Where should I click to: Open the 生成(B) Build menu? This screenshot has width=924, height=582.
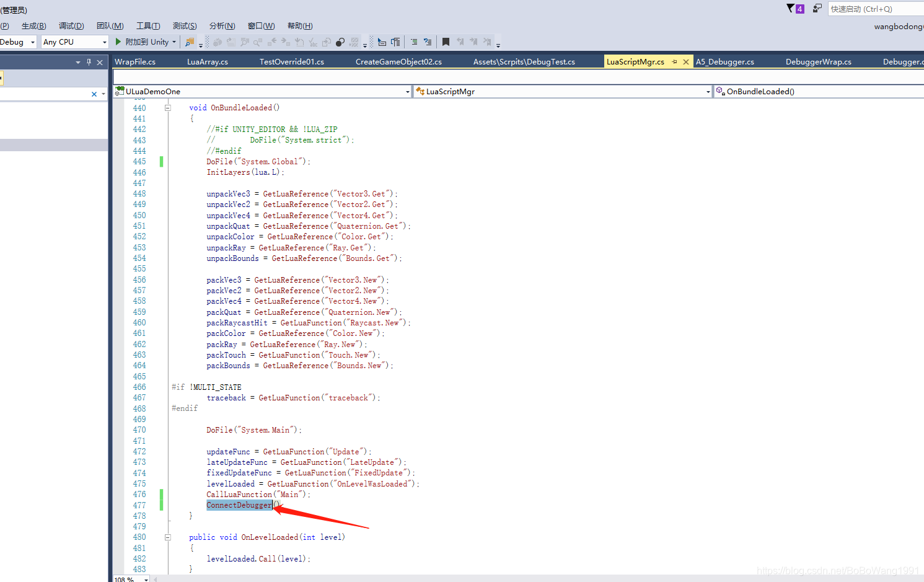coord(34,26)
